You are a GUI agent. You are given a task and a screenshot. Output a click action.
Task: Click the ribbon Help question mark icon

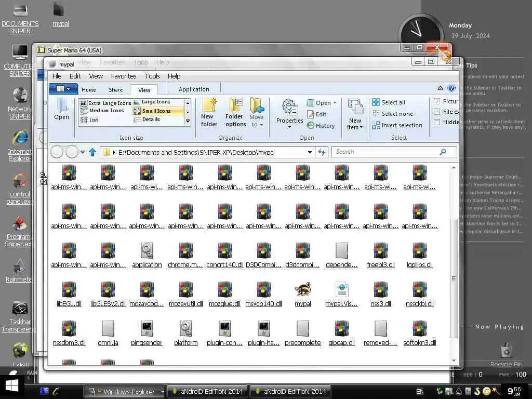tap(451, 88)
